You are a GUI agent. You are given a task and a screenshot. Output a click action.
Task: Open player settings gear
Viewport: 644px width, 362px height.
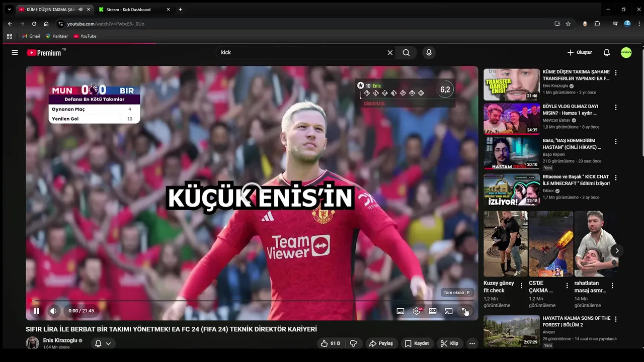tap(417, 311)
